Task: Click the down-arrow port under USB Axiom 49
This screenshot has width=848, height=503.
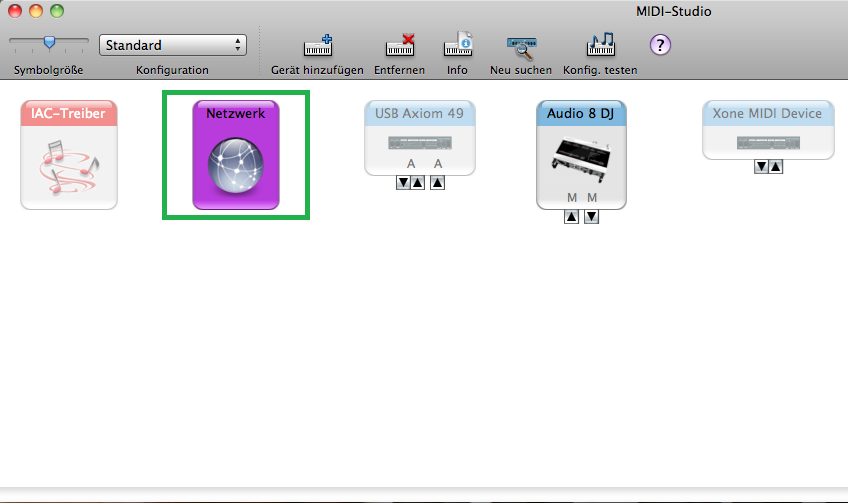Action: (403, 183)
